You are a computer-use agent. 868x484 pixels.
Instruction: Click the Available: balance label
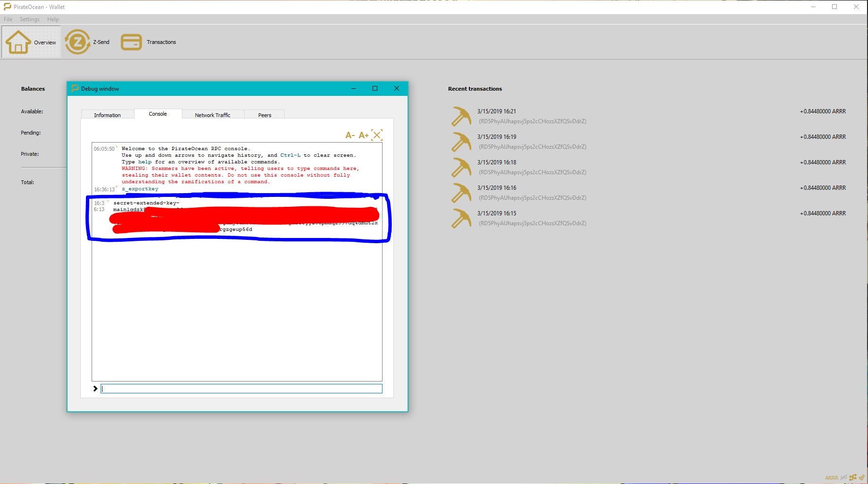pos(32,111)
